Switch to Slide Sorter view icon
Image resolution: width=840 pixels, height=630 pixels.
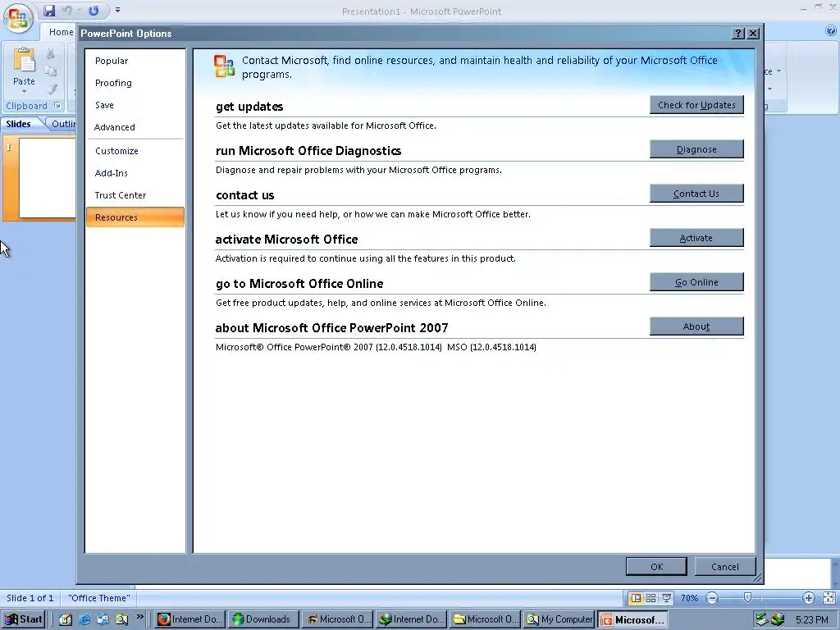(x=651, y=598)
